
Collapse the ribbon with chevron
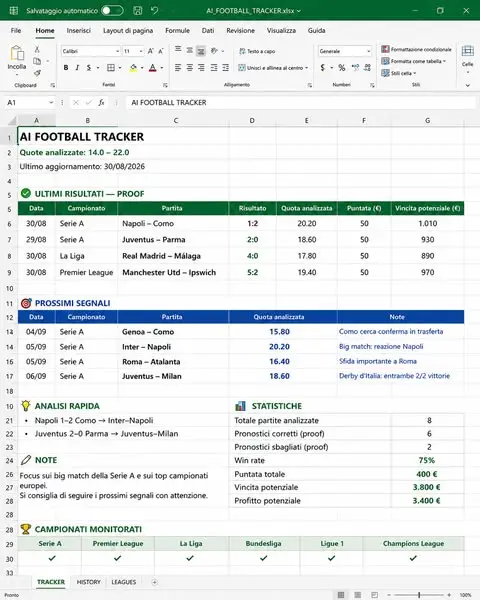tap(468, 85)
